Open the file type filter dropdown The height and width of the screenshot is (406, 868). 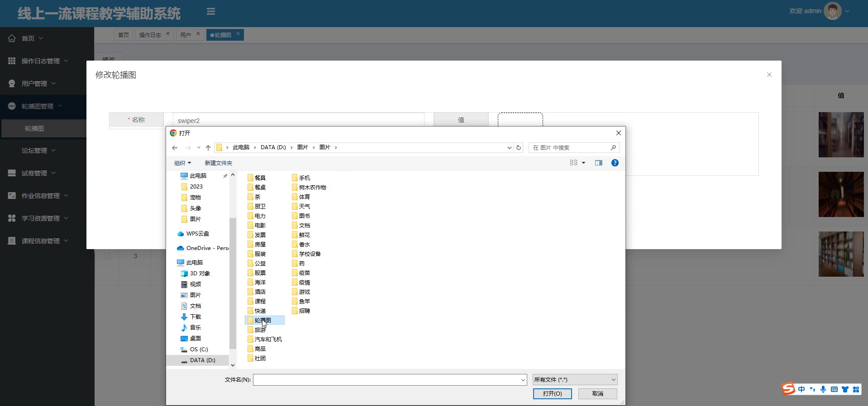tap(575, 380)
